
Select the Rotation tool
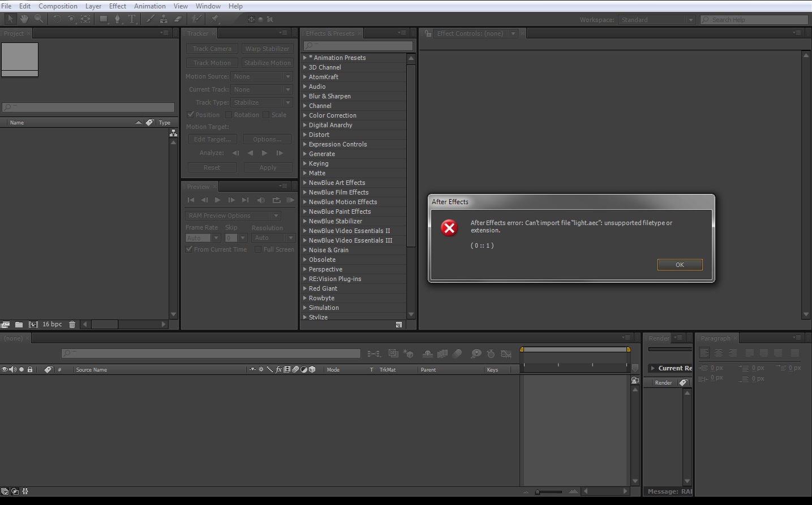[57, 19]
